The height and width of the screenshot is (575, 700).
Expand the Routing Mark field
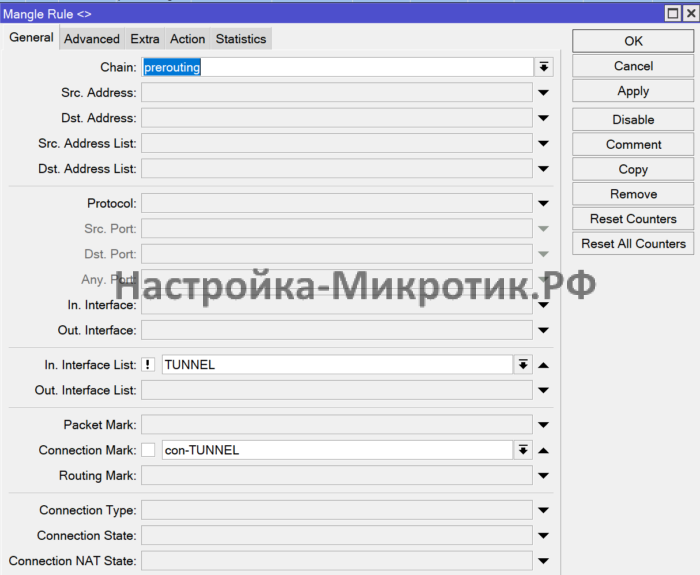click(543, 475)
